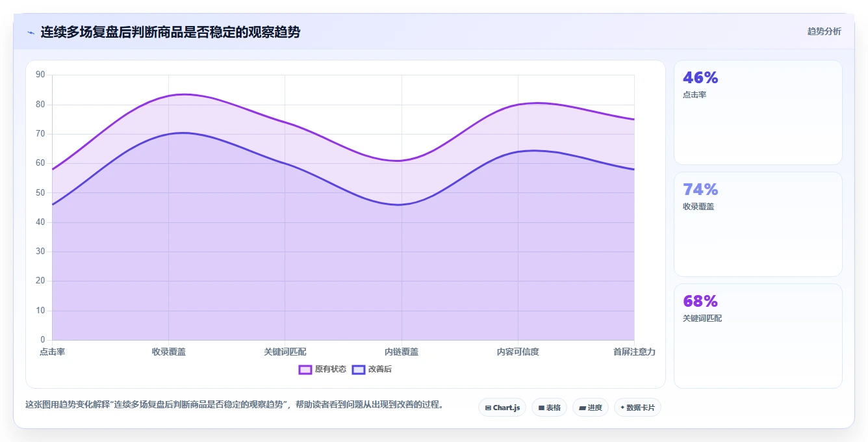Click the Chart.js chip icon
Image resolution: width=868 pixels, height=442 pixels.
pyautogui.click(x=488, y=408)
